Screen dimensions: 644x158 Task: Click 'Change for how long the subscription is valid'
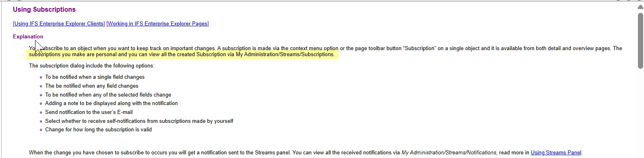(x=98, y=130)
